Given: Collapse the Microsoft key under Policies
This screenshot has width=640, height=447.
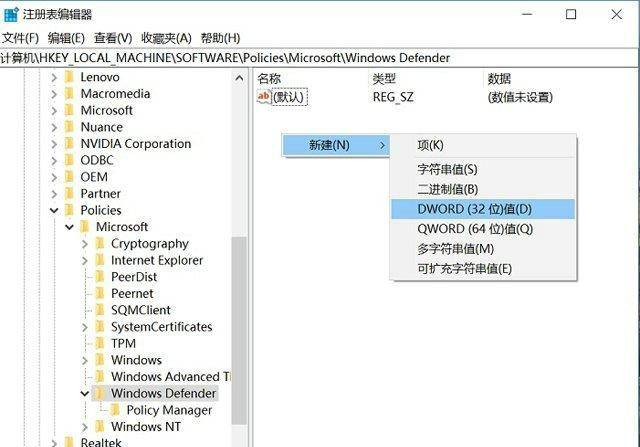Looking at the screenshot, I should (x=69, y=227).
